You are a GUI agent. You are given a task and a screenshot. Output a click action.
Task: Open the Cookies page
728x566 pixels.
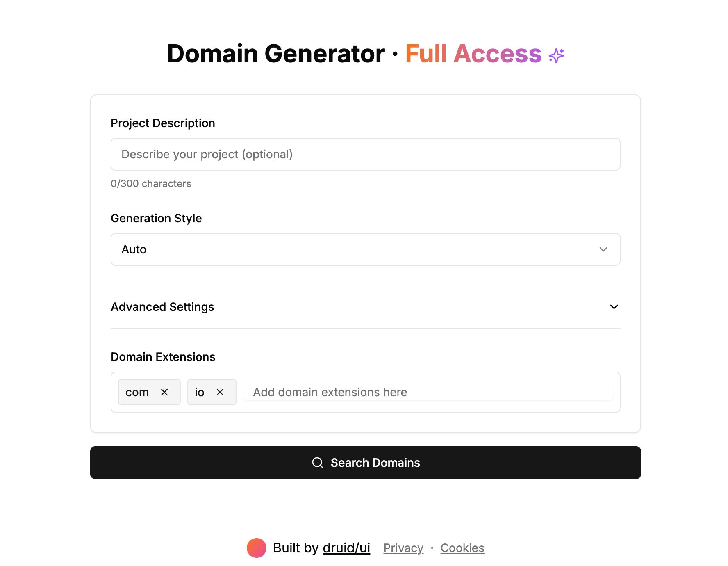[x=462, y=548]
